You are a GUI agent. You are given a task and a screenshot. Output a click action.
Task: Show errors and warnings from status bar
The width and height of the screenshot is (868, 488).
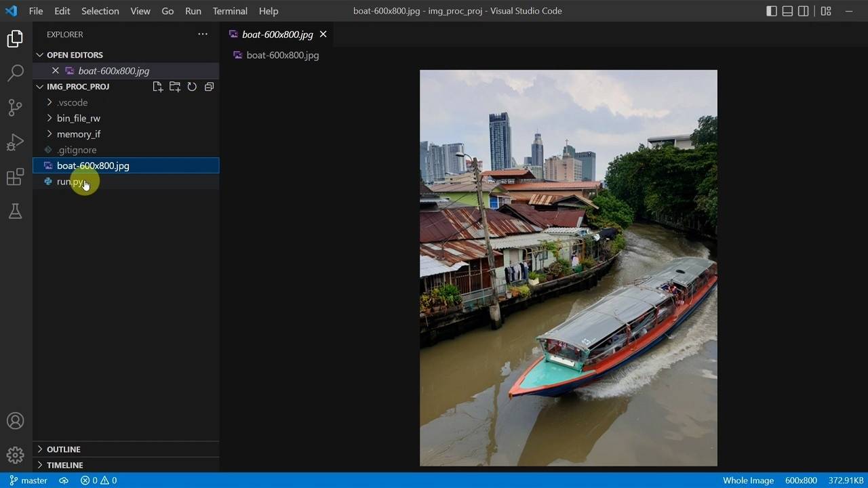[99, 481]
